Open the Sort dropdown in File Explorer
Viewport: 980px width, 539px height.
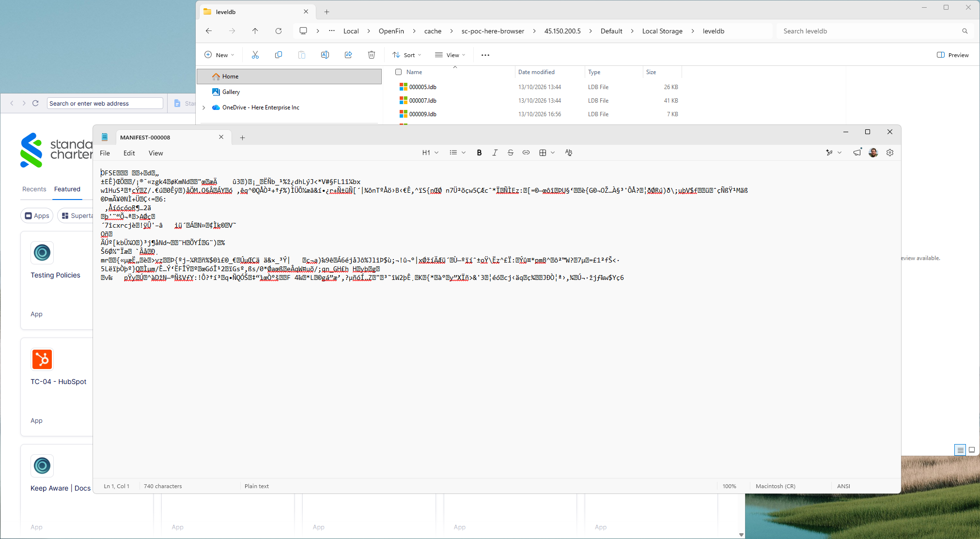(407, 55)
